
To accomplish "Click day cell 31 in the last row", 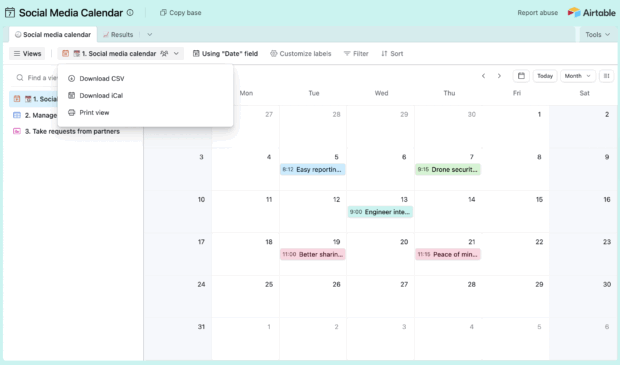I will tap(178, 339).
